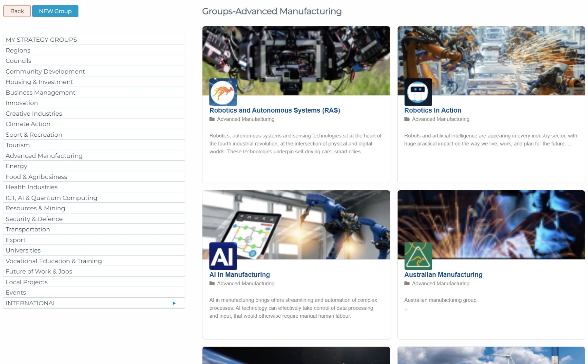
Task: Click the 'Robots and artificial intelligence' description text
Action: click(491, 140)
